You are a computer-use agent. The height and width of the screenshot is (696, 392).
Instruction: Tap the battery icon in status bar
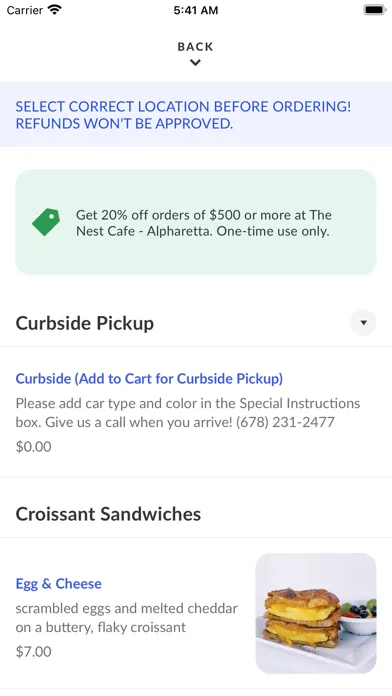pyautogui.click(x=375, y=10)
